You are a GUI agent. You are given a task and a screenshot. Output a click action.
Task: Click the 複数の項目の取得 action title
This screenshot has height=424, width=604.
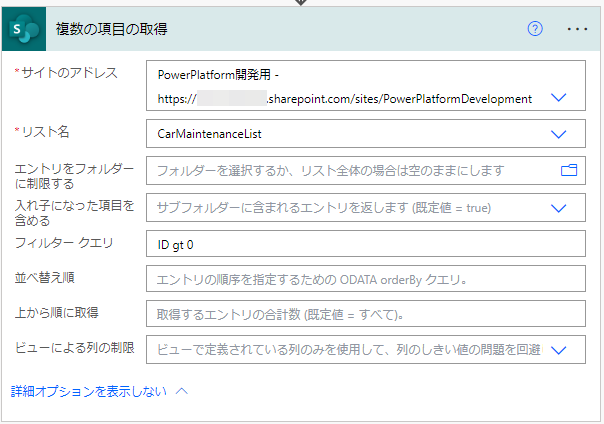coord(111,29)
